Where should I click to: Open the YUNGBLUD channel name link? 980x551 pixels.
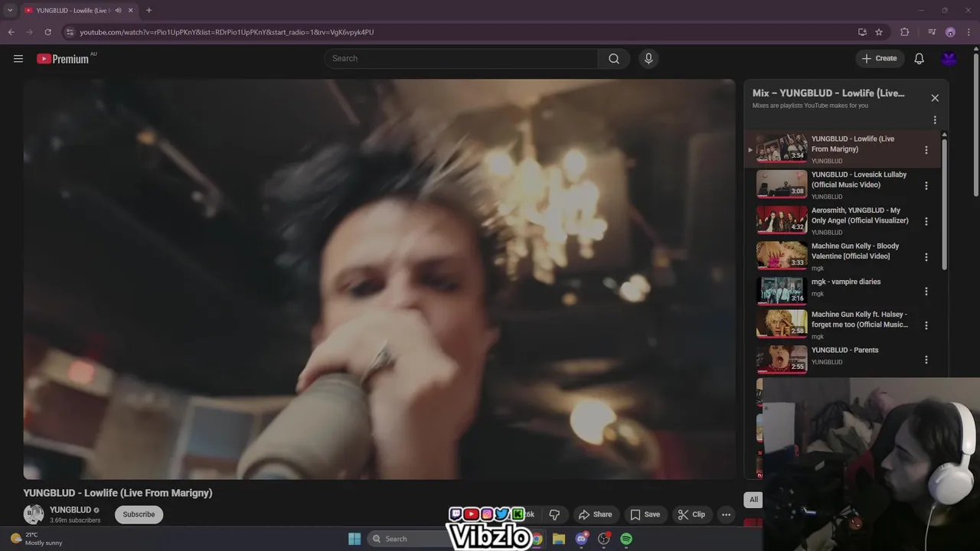pos(70,510)
